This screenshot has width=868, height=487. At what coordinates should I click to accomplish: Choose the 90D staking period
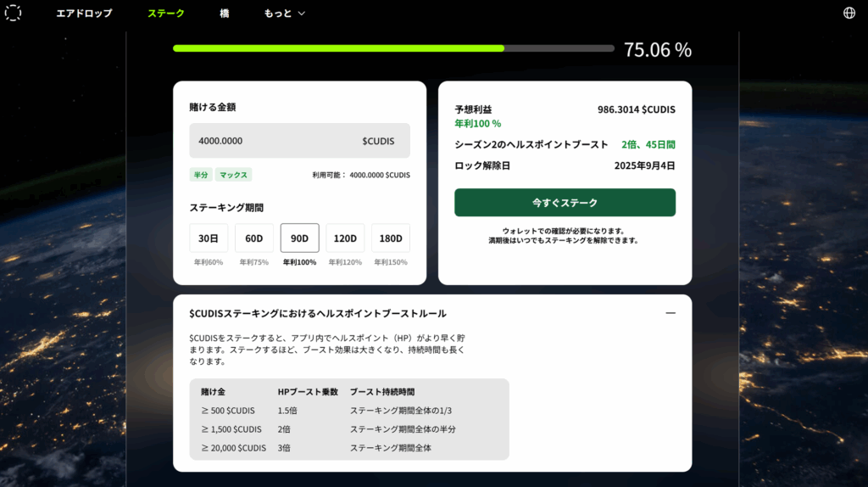point(299,238)
